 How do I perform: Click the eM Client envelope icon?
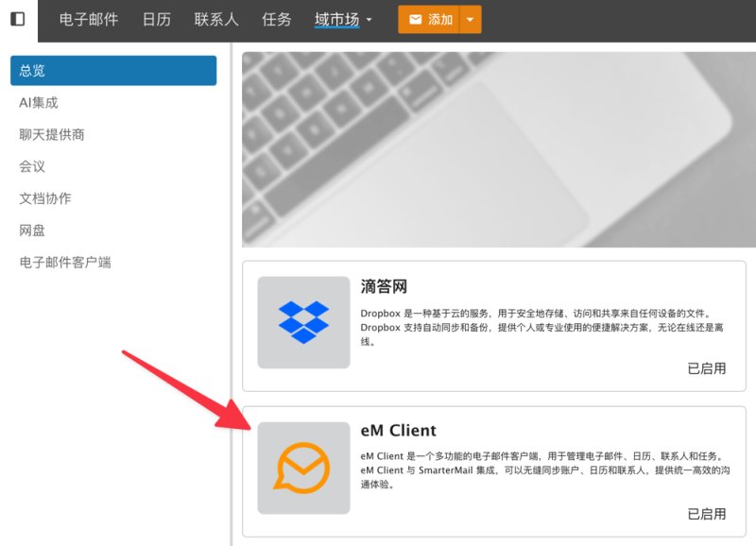303,468
